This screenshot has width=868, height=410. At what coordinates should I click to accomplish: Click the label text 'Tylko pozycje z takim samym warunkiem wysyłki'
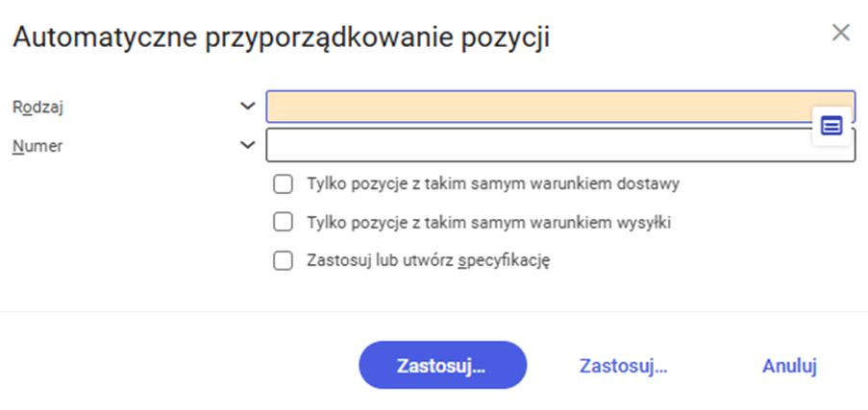489,223
